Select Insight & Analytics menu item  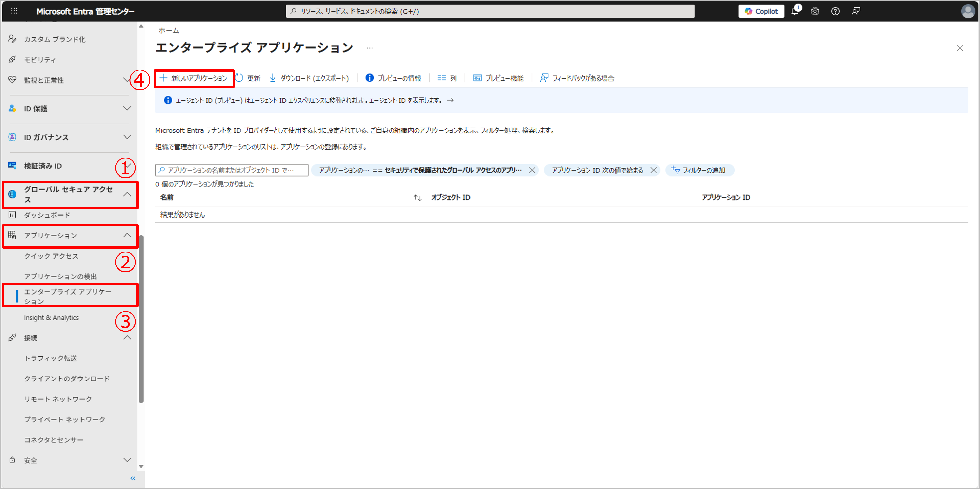point(51,317)
